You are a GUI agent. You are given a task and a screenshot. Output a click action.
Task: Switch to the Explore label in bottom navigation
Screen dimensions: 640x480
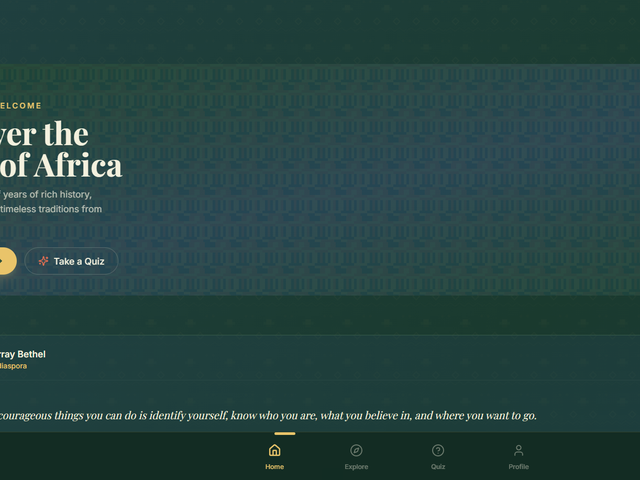tap(356, 467)
